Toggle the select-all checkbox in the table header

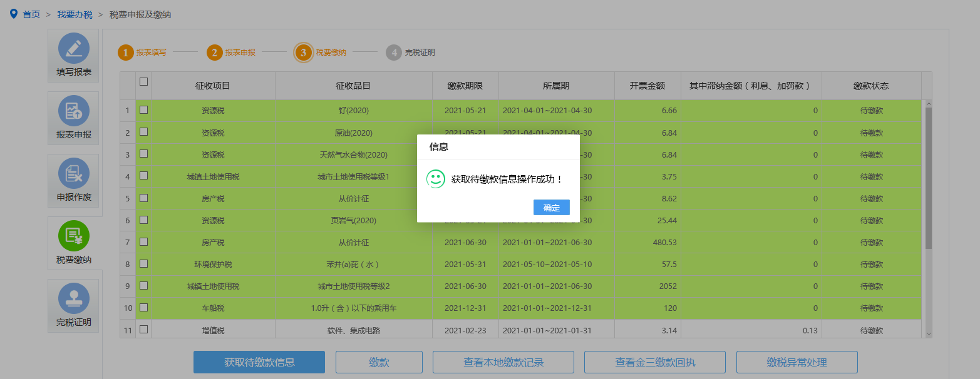[x=143, y=81]
